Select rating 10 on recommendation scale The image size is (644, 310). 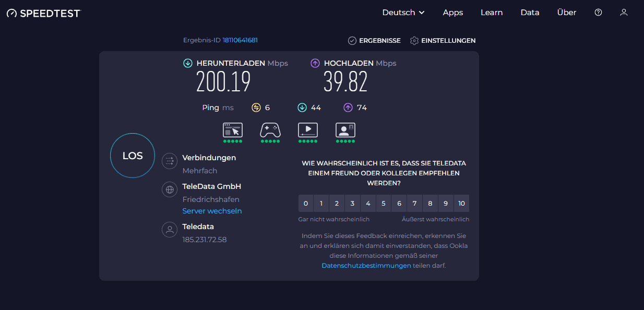[461, 204]
